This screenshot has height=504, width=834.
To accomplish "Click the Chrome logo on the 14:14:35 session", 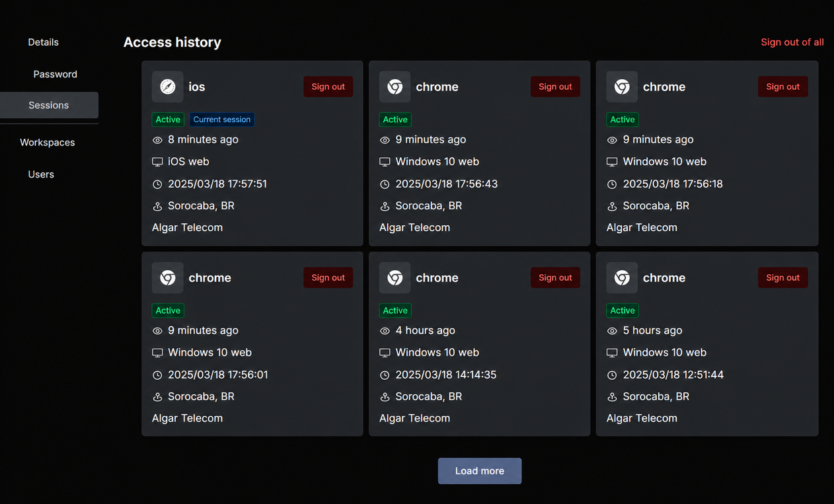I will [395, 277].
